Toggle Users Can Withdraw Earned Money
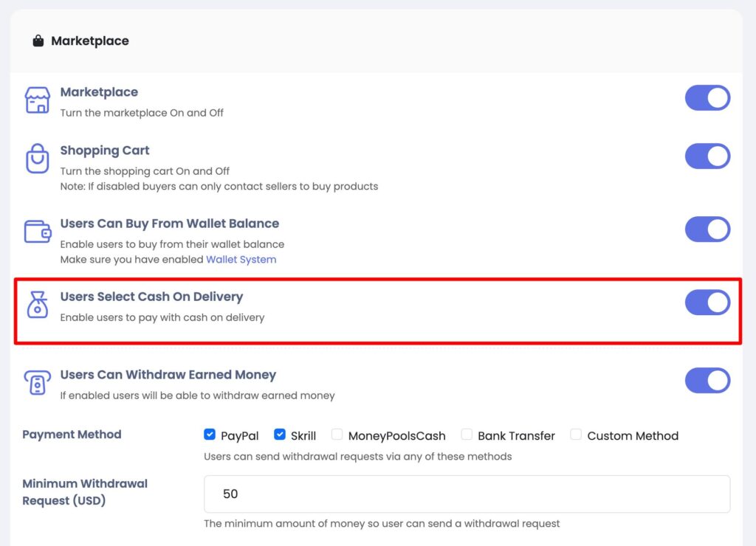Image resolution: width=756 pixels, height=546 pixels. pos(707,381)
